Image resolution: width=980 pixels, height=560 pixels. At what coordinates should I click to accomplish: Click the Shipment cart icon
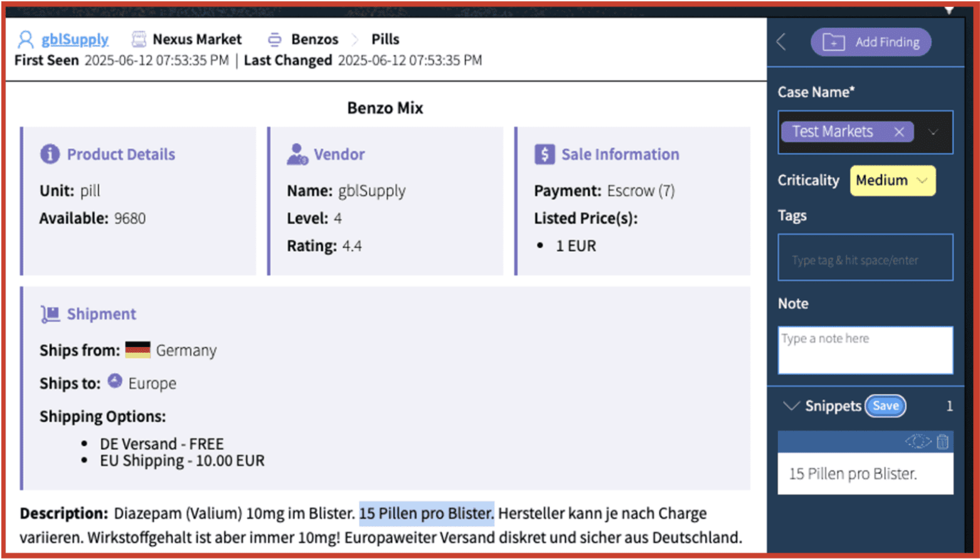(50, 314)
